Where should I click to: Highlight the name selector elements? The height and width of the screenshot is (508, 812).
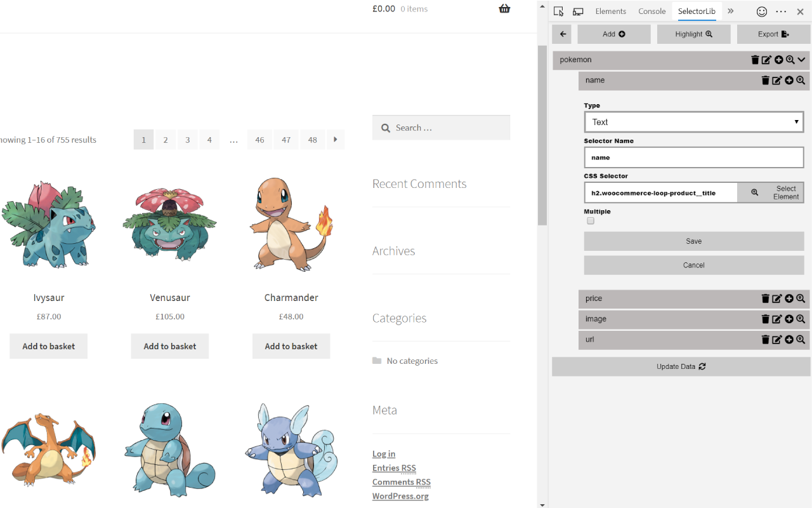[x=801, y=80]
